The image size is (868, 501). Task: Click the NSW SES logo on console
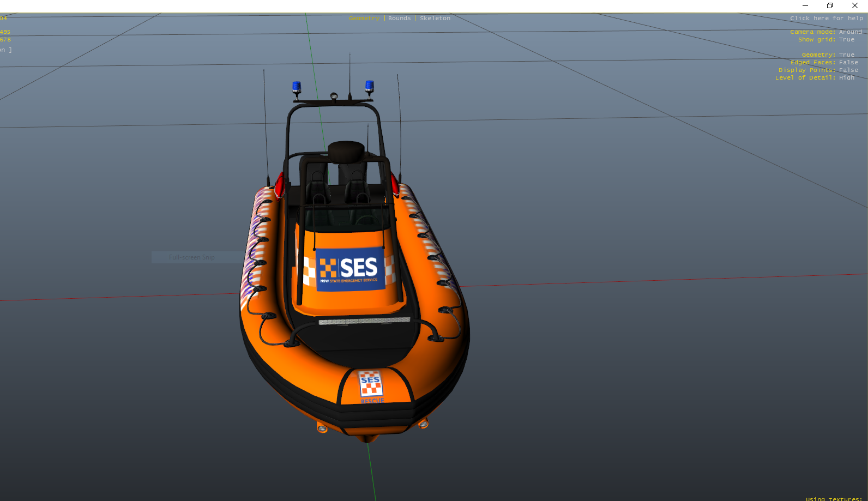point(349,269)
